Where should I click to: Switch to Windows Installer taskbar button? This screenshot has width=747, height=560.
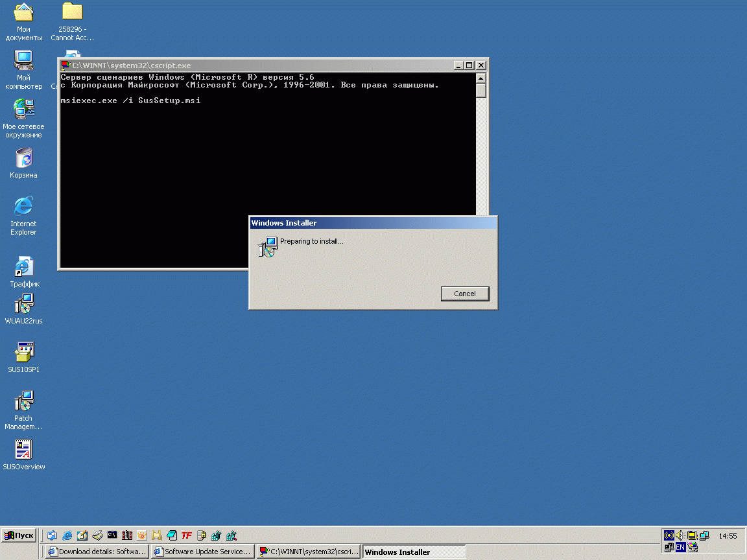coord(414,552)
